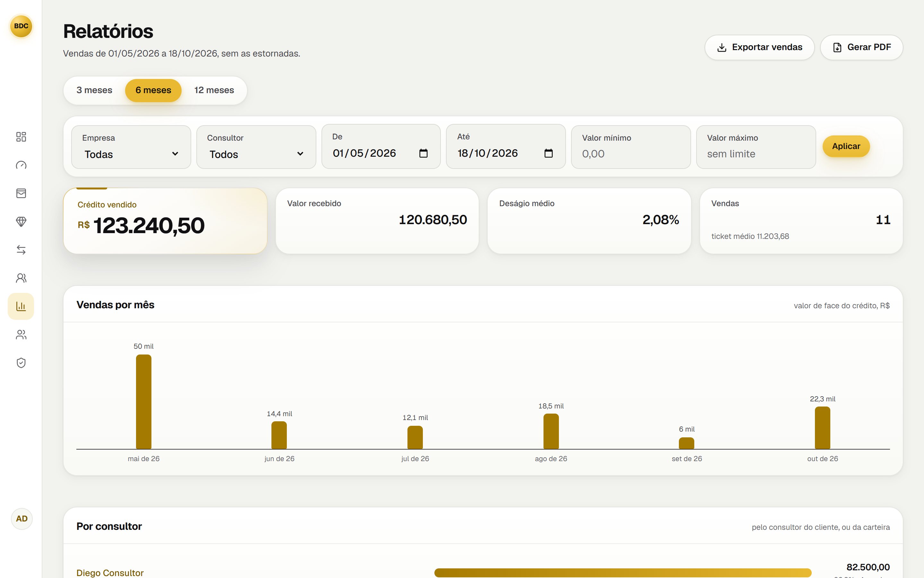Click the set de 26 bar
924x578 pixels.
pyautogui.click(x=687, y=443)
